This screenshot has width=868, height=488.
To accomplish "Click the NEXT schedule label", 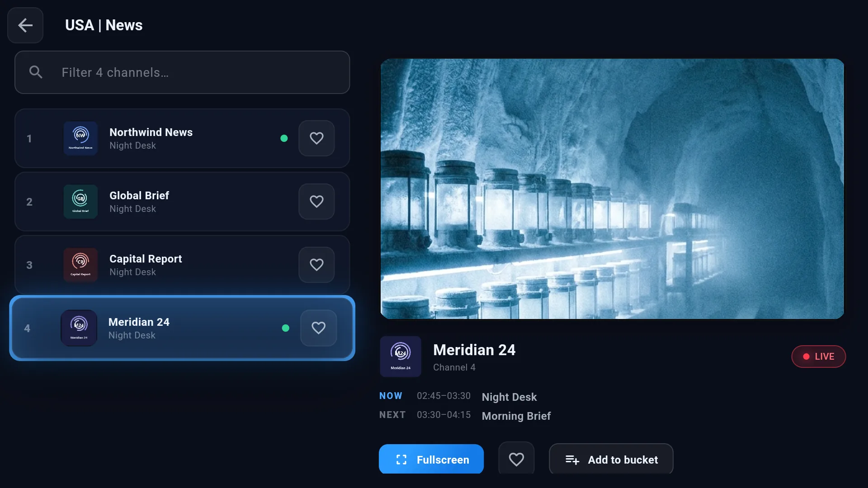I will [392, 415].
